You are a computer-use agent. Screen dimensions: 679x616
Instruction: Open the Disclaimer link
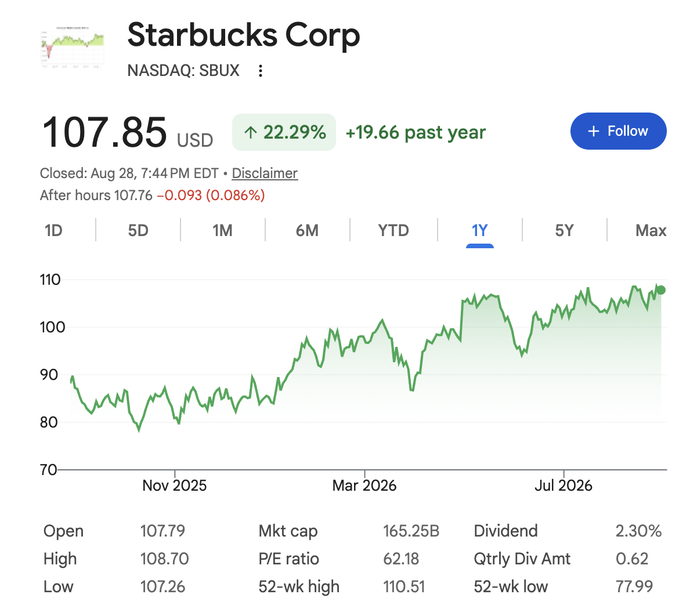pyautogui.click(x=265, y=173)
